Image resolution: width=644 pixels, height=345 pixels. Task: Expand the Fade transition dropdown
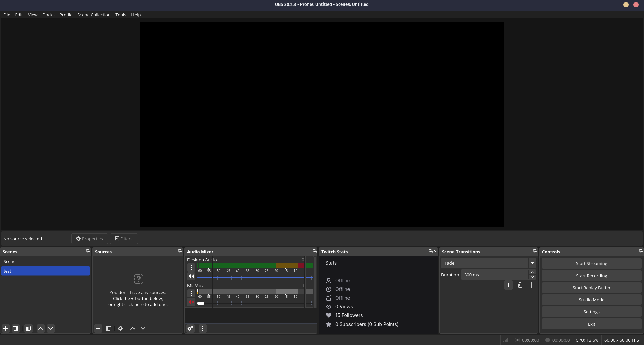coord(532,263)
